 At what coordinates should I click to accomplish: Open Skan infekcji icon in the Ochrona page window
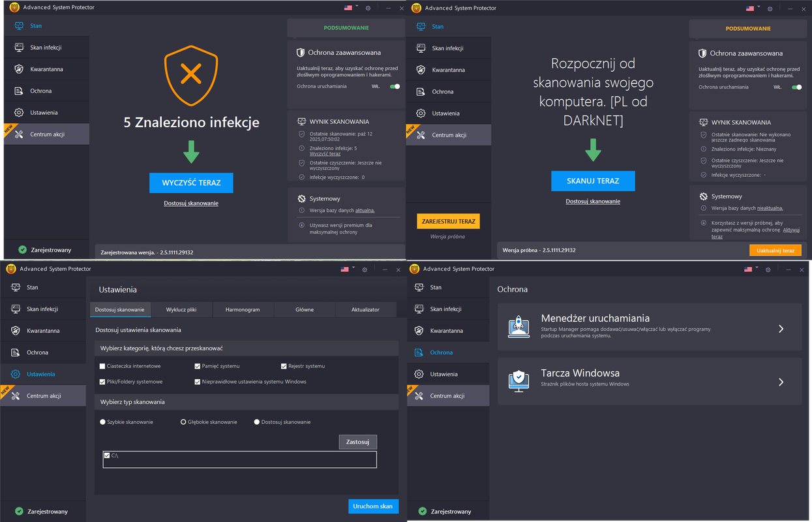point(419,309)
